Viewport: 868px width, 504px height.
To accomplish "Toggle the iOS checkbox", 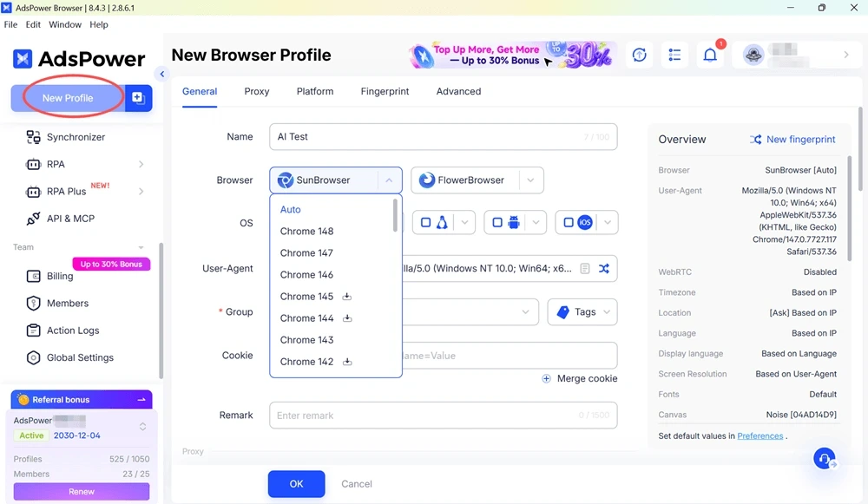I will (x=568, y=222).
